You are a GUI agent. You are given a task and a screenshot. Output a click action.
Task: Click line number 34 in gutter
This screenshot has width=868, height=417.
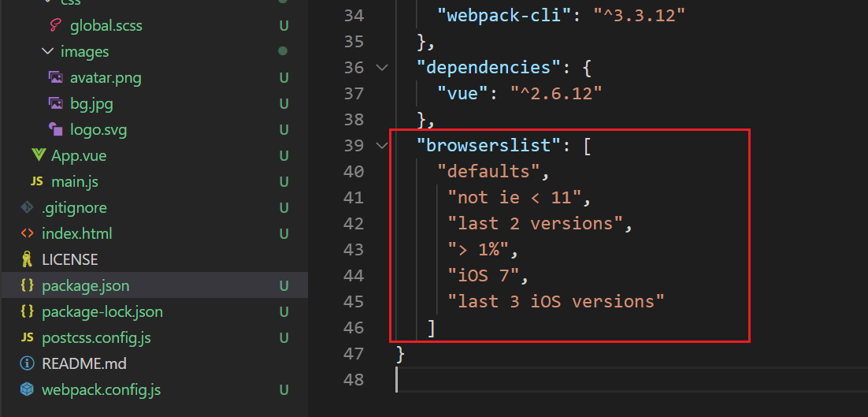(x=354, y=16)
